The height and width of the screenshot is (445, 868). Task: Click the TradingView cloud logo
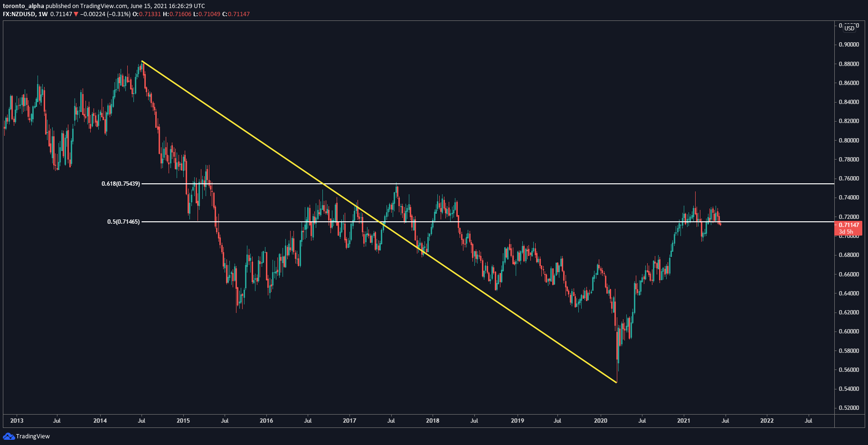tap(8, 436)
